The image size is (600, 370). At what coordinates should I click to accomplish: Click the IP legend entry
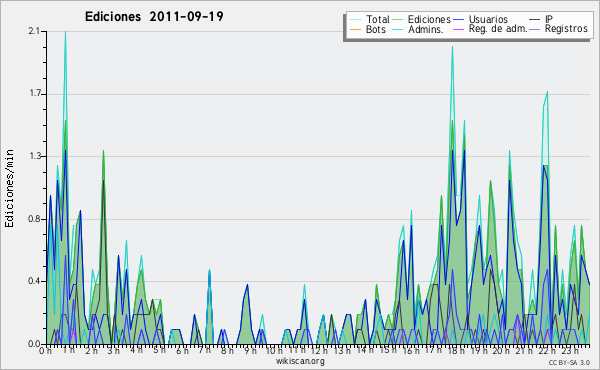[549, 19]
